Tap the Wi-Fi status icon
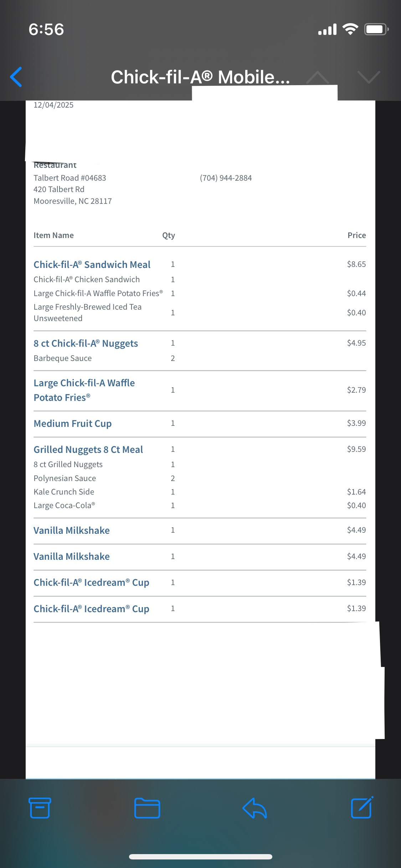This screenshot has width=401, height=868. (350, 29)
